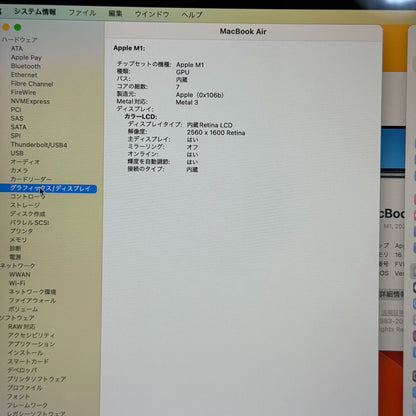This screenshot has height=416, width=416.
Task: Select ストレージ in the sidebar
Action: click(x=25, y=205)
